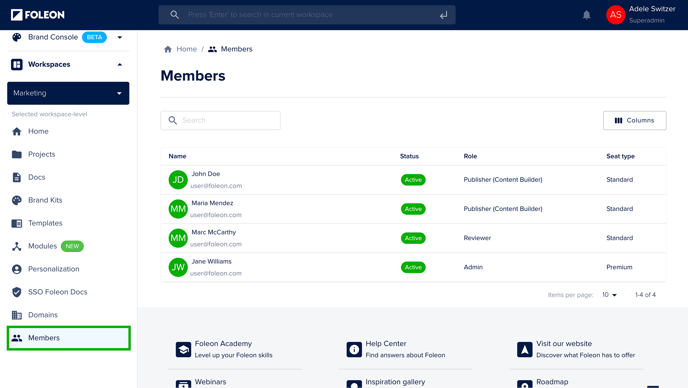
Task: Click the Brand Kits palette icon
Action: [x=17, y=200]
